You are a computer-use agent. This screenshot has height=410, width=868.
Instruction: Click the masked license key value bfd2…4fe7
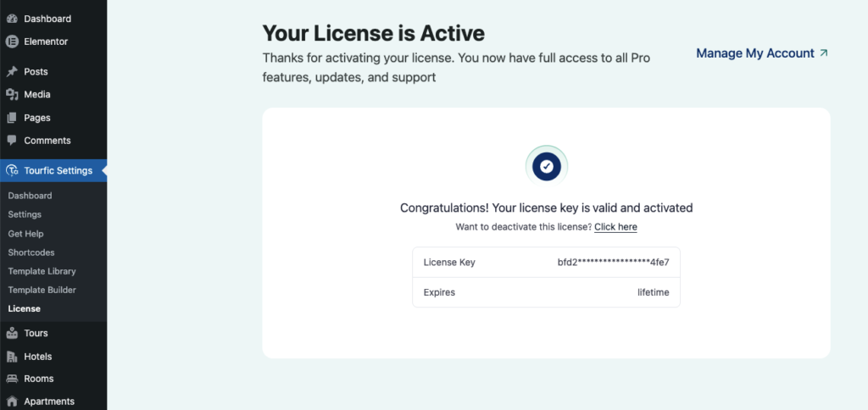tap(614, 263)
